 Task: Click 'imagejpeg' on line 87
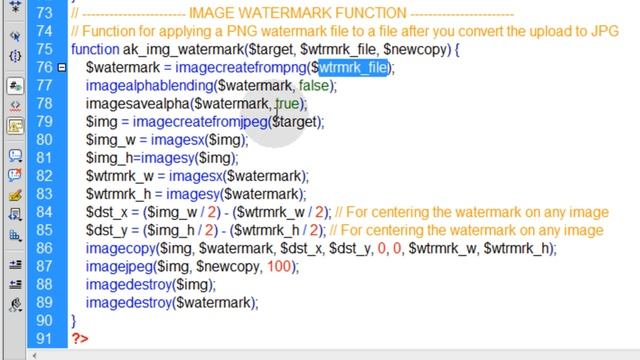coord(119,267)
